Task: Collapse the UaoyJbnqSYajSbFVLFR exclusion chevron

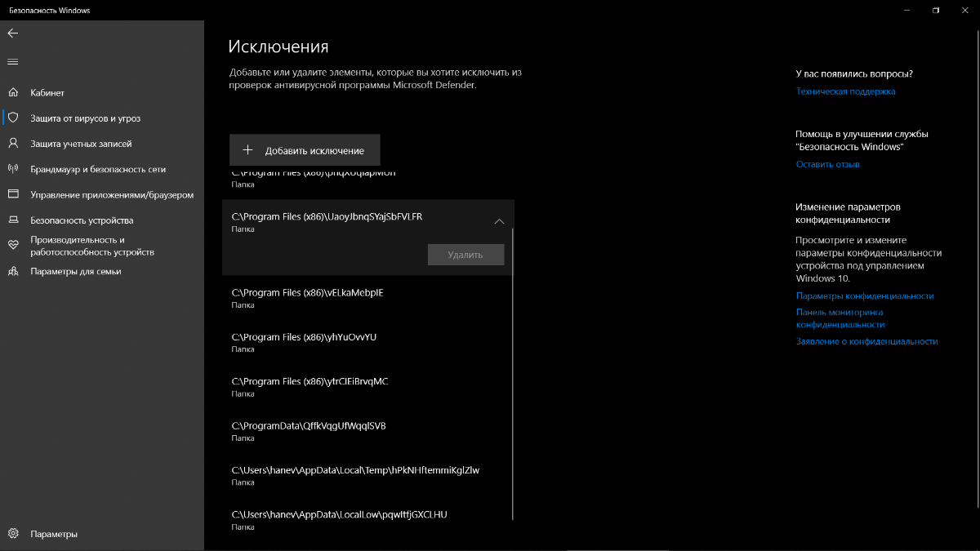Action: point(499,221)
